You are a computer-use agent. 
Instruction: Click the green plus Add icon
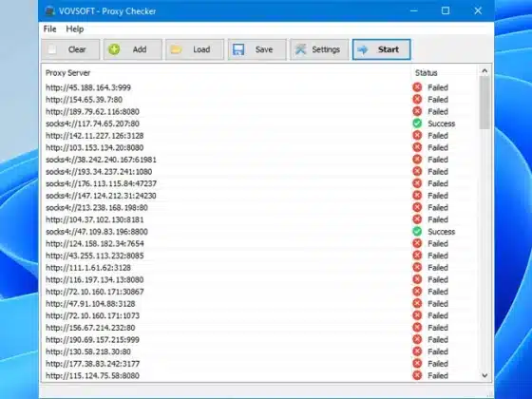[114, 49]
